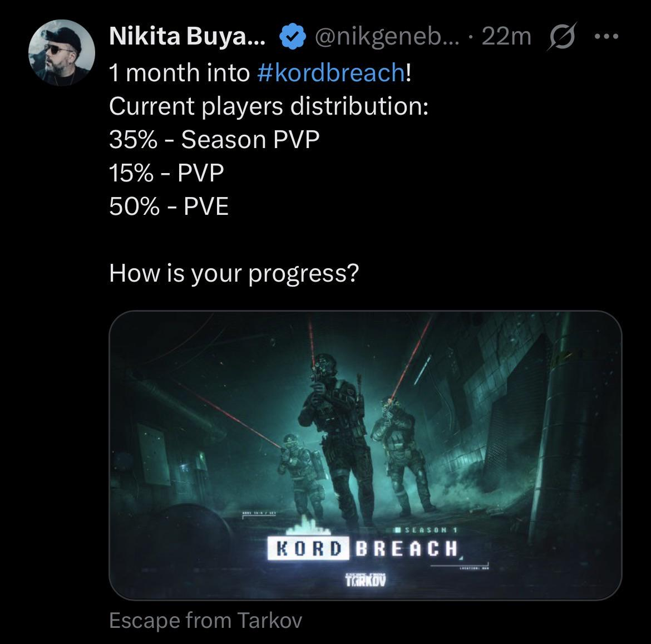Click the @nikgeneb... handle
Screen dimensions: 651x644
[387, 37]
